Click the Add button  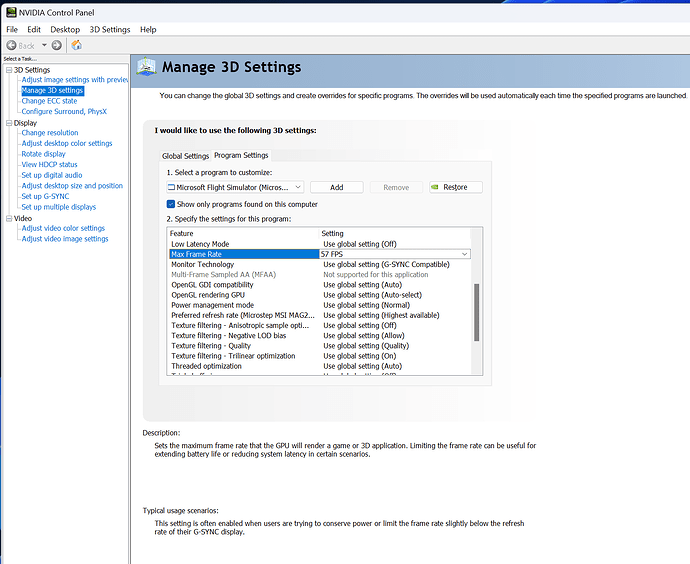click(x=337, y=187)
